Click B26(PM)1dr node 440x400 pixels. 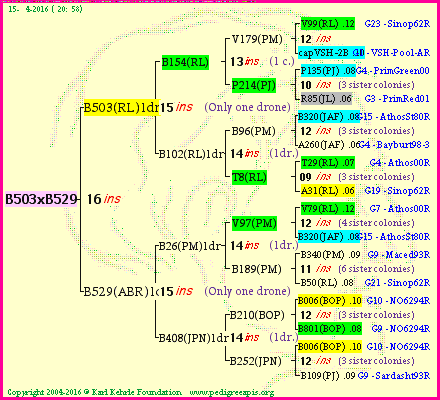click(x=189, y=246)
